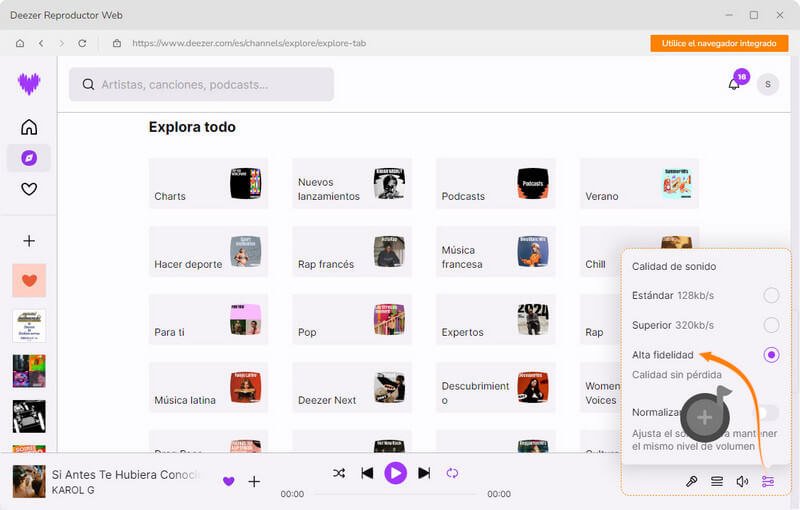Go forward with the browser forward arrow
Viewport: 800px width, 510px height.
tap(62, 43)
